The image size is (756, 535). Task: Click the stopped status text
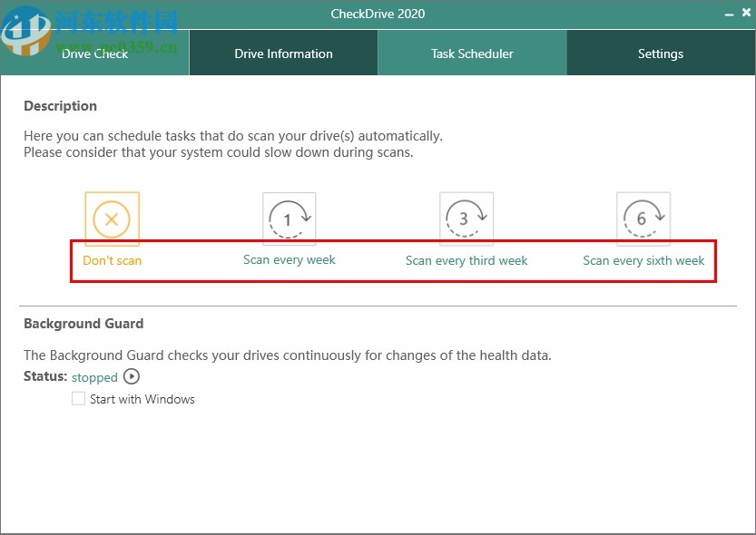tap(94, 377)
